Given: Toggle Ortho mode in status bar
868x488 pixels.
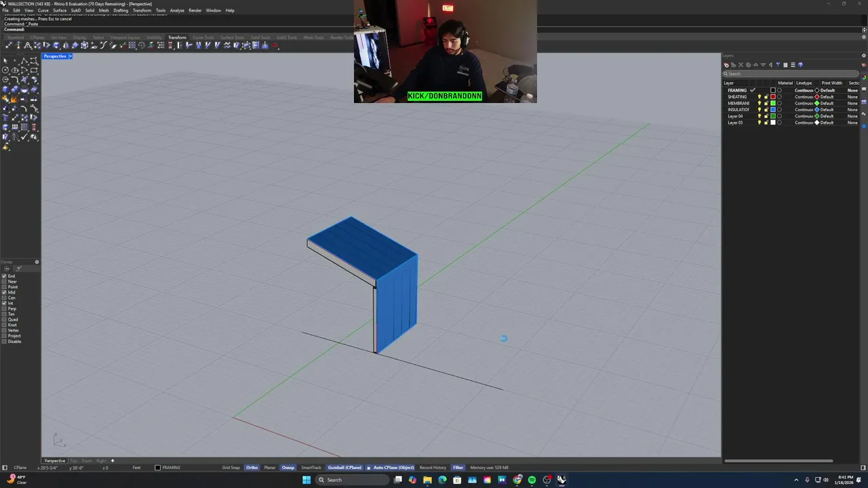Looking at the screenshot, I should click(252, 468).
